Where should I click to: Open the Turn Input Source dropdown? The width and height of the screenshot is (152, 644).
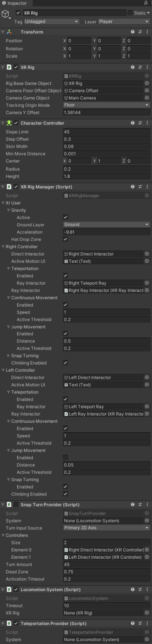pyautogui.click(x=107, y=528)
